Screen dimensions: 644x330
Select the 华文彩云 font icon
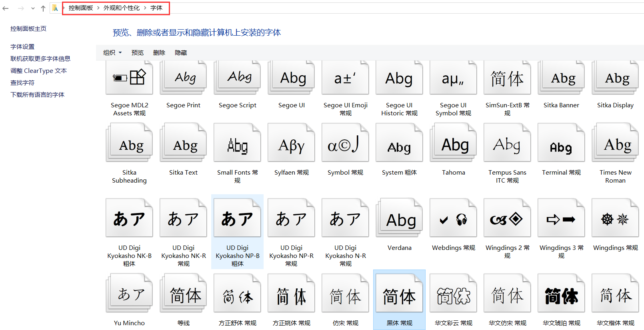click(x=453, y=293)
